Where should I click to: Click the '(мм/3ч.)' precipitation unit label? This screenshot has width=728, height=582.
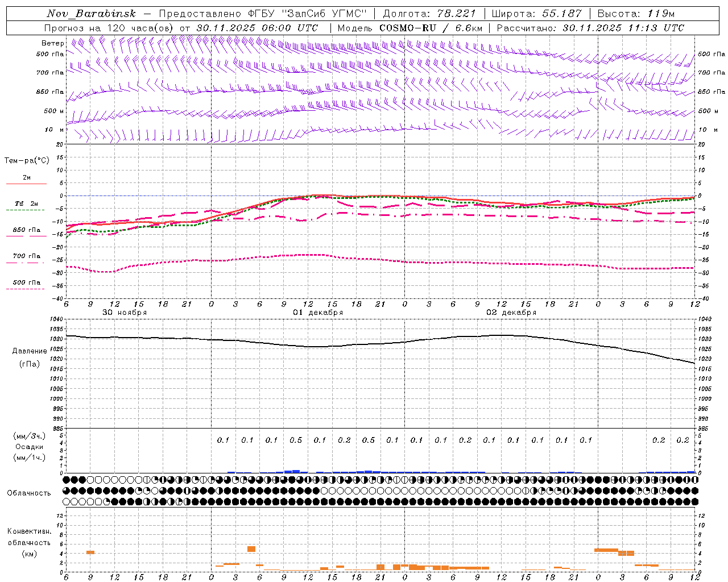[29, 436]
